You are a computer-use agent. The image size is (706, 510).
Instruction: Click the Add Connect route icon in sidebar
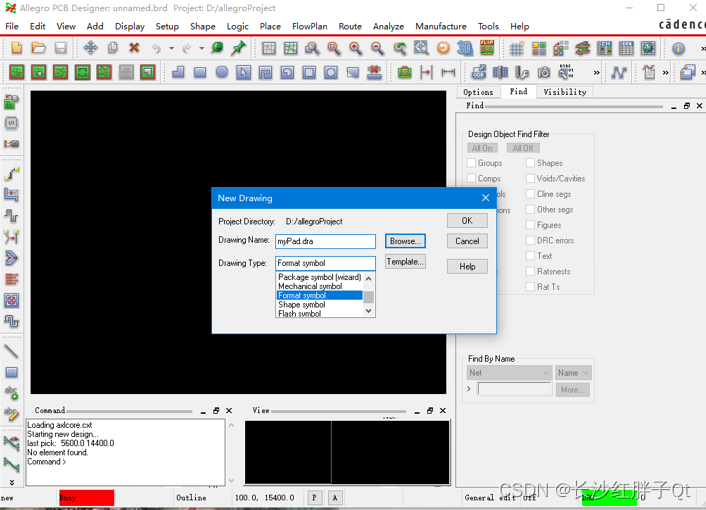11,174
